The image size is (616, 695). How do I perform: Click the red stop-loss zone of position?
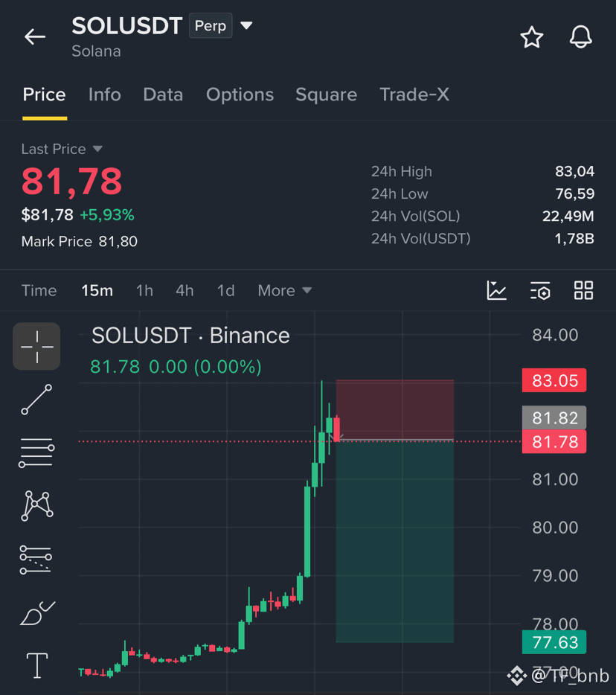[x=395, y=409]
